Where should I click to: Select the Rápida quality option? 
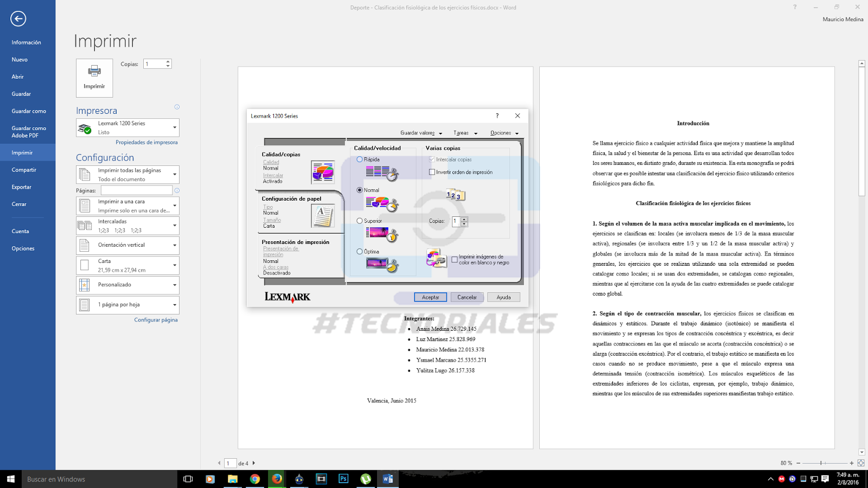[x=360, y=159]
